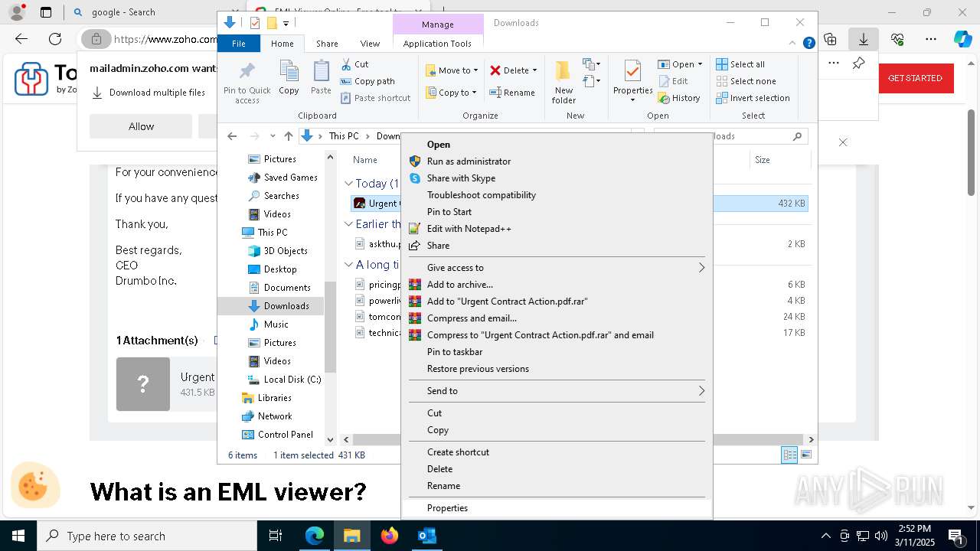Viewport: 980px width, 551px height.
Task: Open Microsoft Edge from taskbar
Action: 315,536
